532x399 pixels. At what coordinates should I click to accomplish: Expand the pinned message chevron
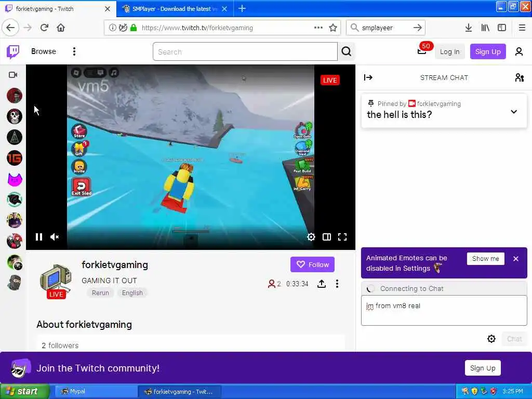(514, 112)
